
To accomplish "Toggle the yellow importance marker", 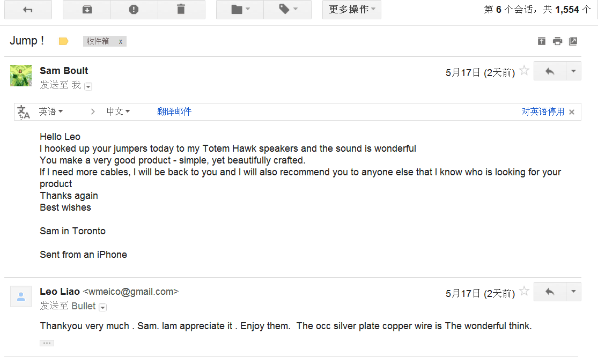I will 63,41.
